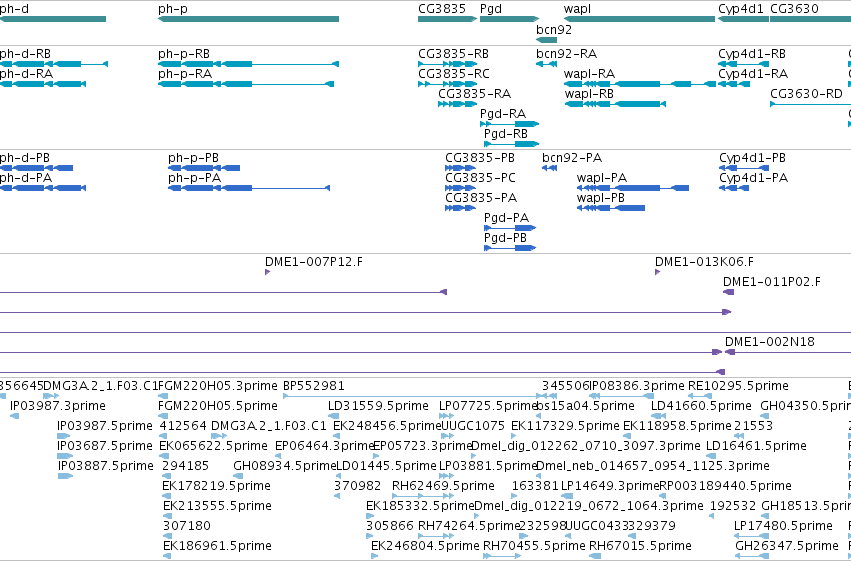851x561 pixels.
Task: Select the ph-p-PA protein feature
Action: 249,188
